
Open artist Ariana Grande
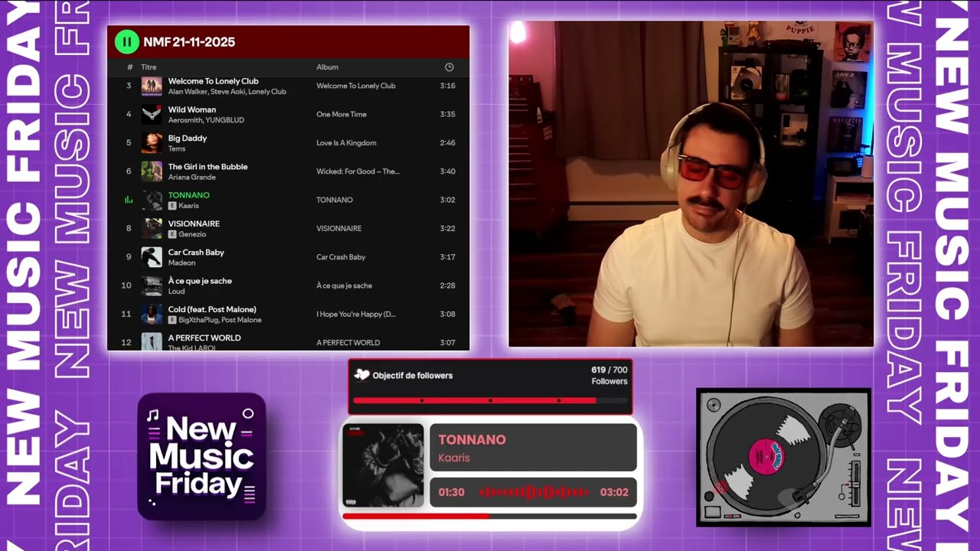pos(191,178)
